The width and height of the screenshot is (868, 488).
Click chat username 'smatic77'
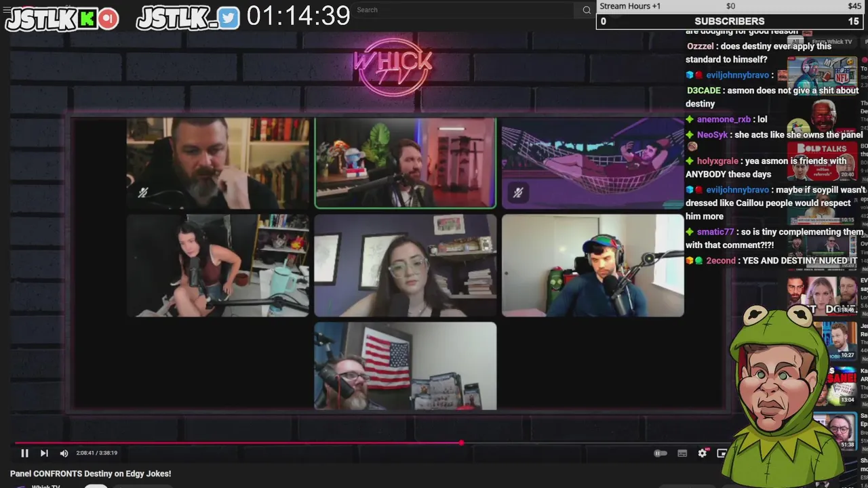pos(715,232)
